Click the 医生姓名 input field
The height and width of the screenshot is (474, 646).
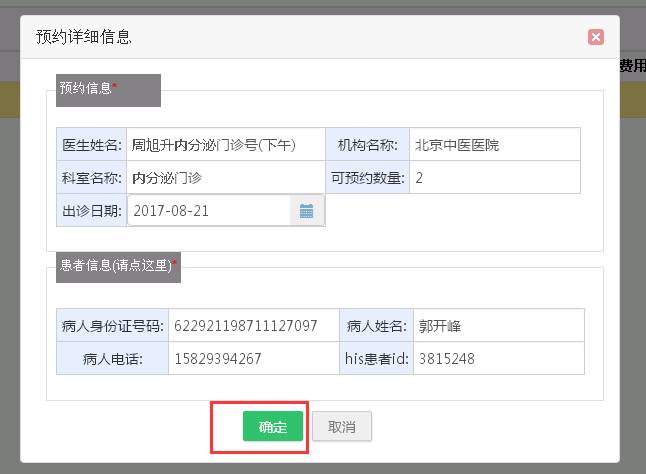[x=225, y=145]
